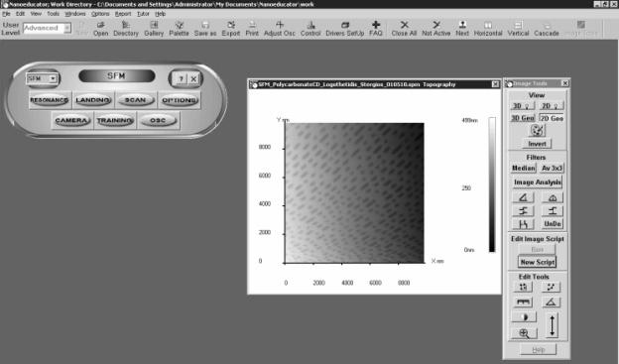
Task: Open the Edit menu
Action: click(x=20, y=14)
